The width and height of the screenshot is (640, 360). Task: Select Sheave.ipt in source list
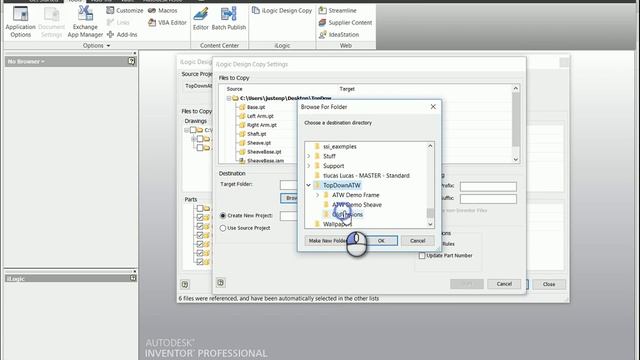[259, 143]
